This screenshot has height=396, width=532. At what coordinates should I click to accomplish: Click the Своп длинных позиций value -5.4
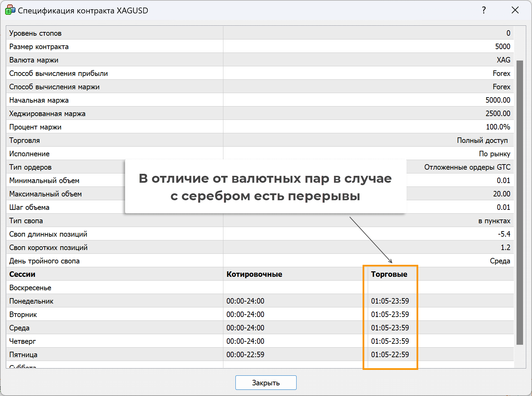[x=504, y=234]
